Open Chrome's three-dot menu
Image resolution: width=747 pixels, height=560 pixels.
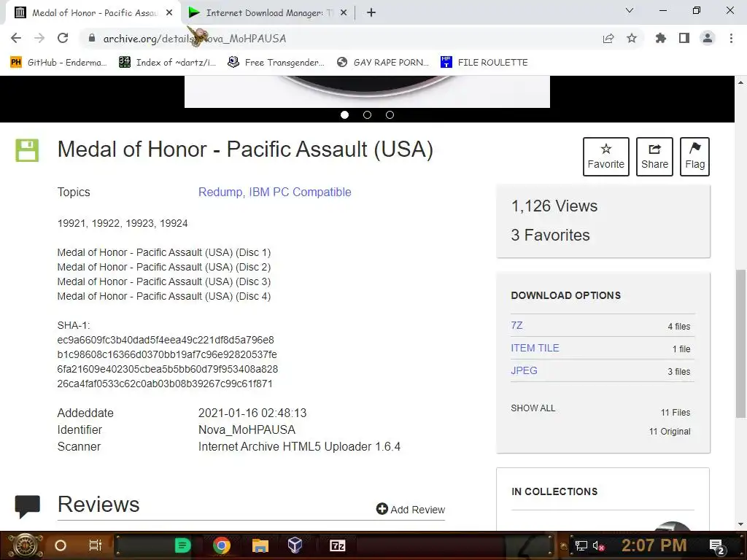pos(731,38)
